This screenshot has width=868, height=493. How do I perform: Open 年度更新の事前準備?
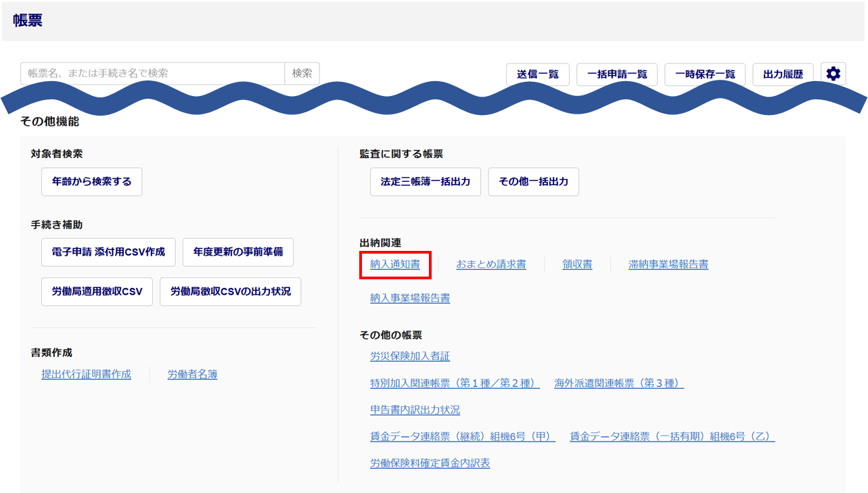tap(238, 252)
